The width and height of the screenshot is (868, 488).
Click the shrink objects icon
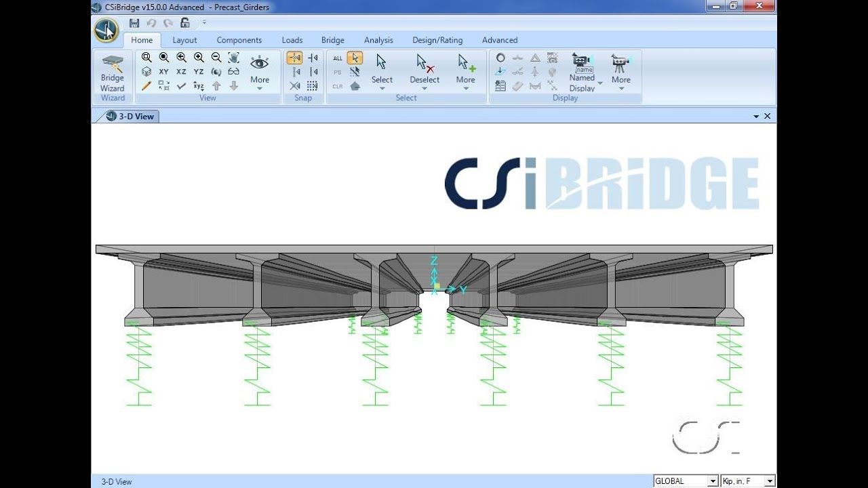point(164,86)
